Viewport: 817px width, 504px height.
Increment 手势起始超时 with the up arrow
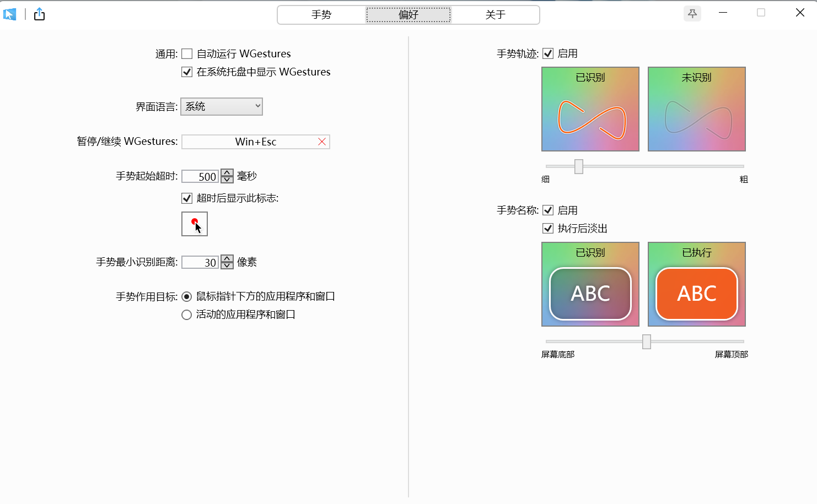pyautogui.click(x=227, y=172)
